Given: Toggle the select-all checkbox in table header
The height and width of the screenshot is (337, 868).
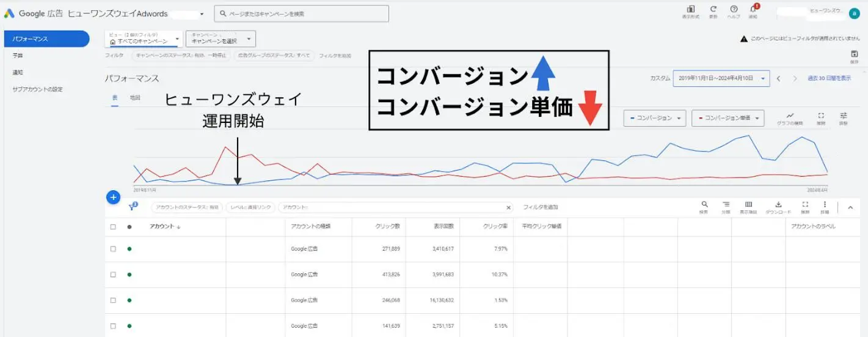Looking at the screenshot, I should pos(113,227).
